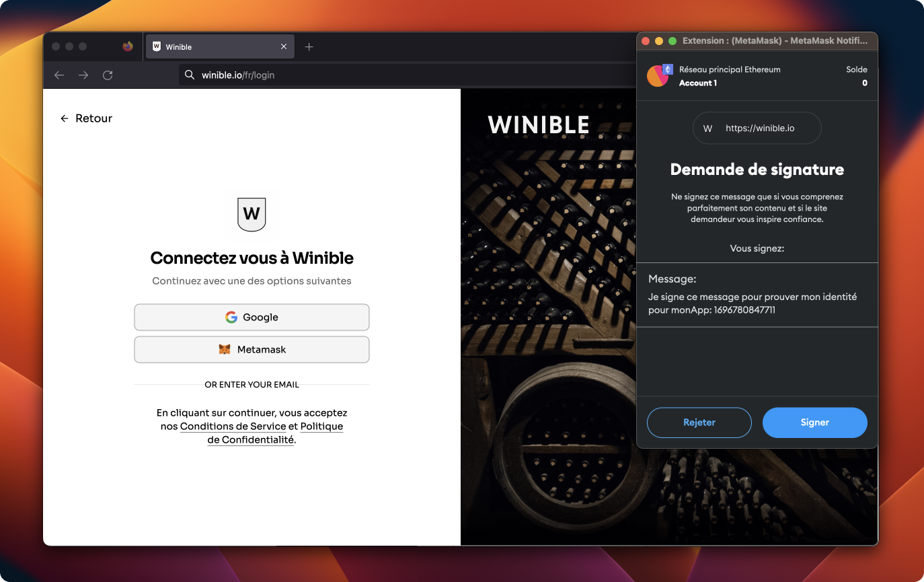The height and width of the screenshot is (582, 924).
Task: Select Account 1 in MetaMask popup
Action: [x=698, y=83]
